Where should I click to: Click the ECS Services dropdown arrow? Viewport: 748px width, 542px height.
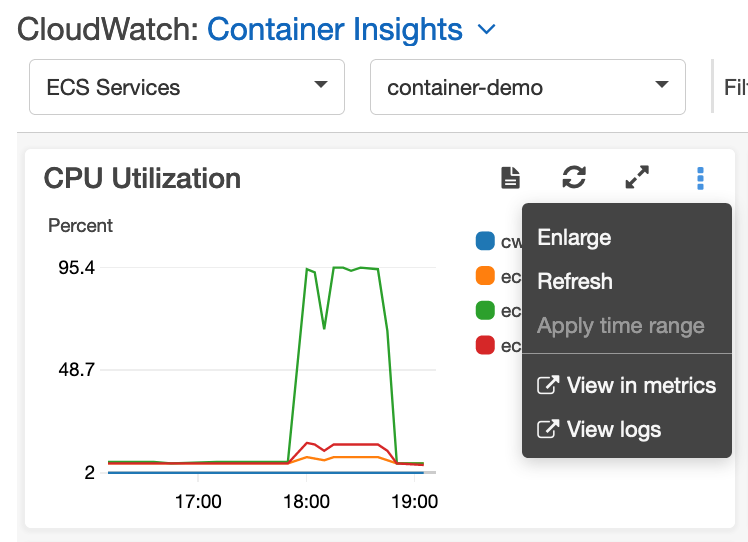(321, 84)
